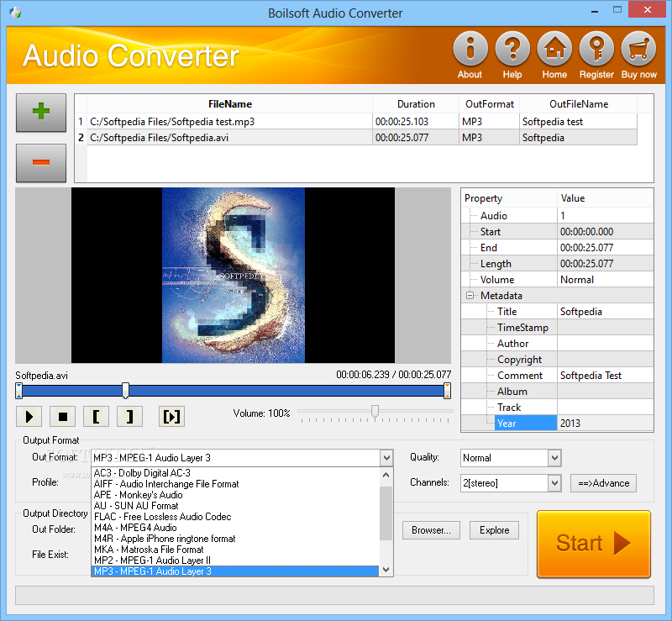Select the Track property row
This screenshot has width=672, height=621.
pyautogui.click(x=557, y=408)
